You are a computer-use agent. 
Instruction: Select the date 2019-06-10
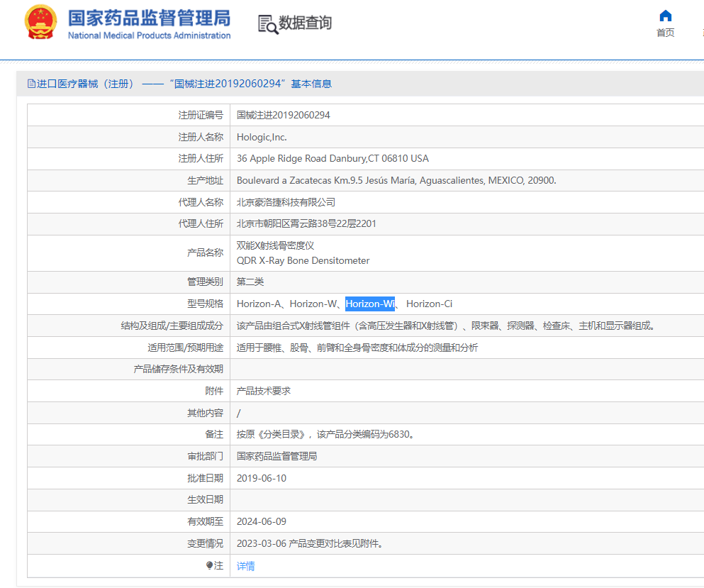click(x=262, y=478)
